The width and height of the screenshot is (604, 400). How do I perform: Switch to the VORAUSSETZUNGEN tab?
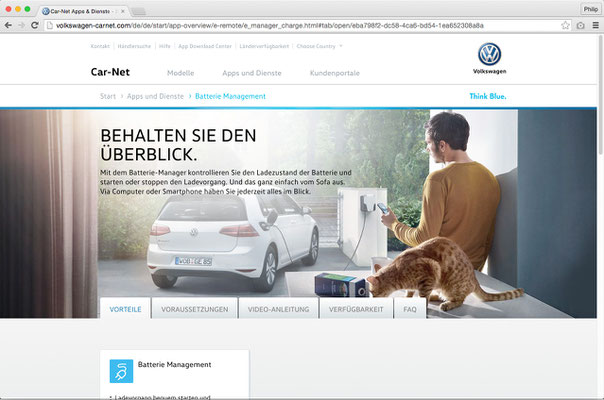click(x=195, y=309)
